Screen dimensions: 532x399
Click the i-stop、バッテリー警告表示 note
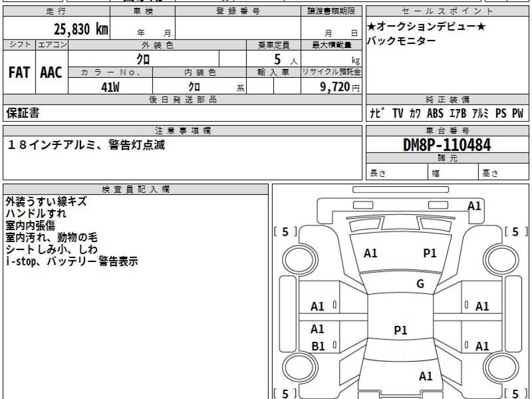pos(72,261)
